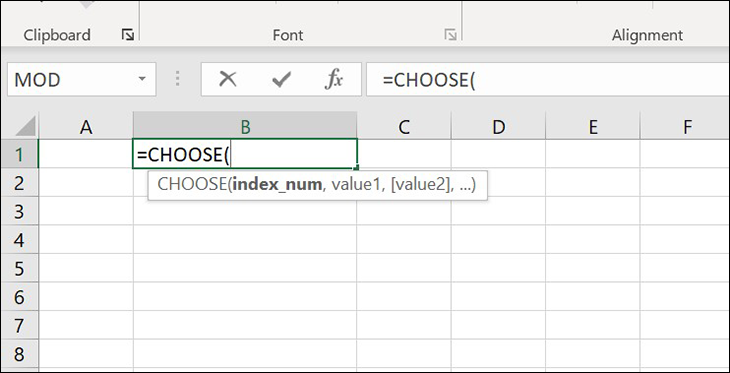Click cell A3
Viewport: 730px width, 373px height.
tap(86, 211)
